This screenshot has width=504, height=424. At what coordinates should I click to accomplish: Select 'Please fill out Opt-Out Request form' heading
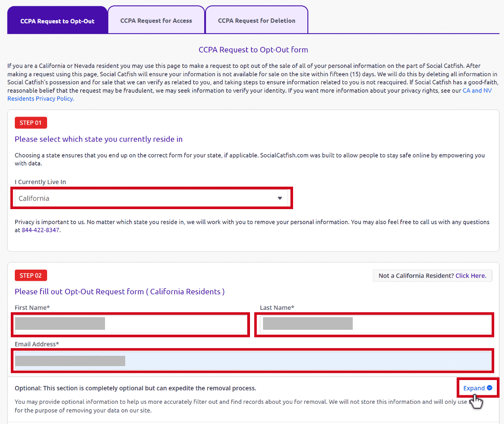(119, 292)
